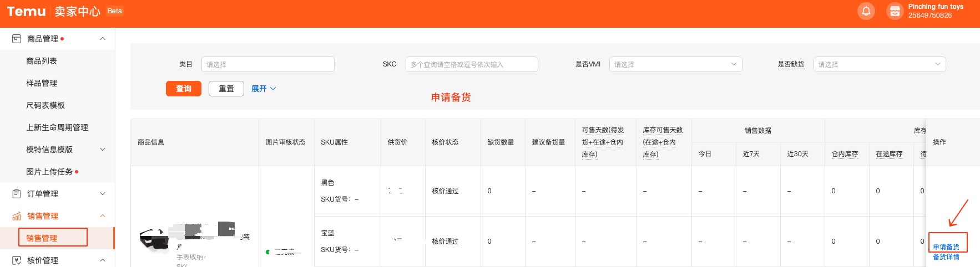Click the 查询 search button
The height and width of the screenshot is (267, 980).
pos(184,89)
